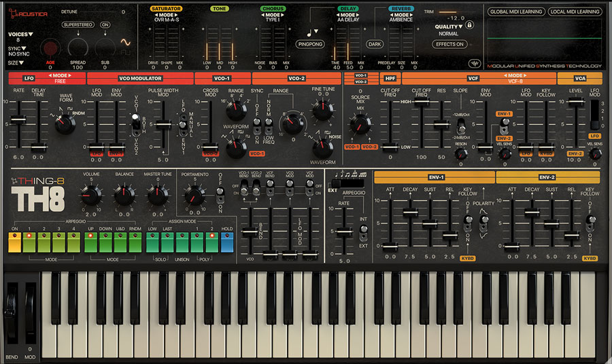
Task: Click the SUB knob
Action: coord(105,48)
